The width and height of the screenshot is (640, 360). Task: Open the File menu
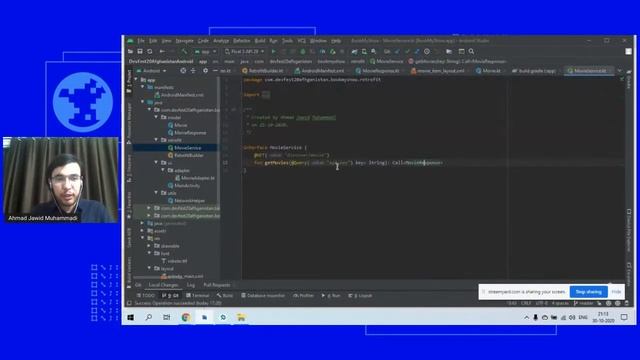(x=141, y=41)
